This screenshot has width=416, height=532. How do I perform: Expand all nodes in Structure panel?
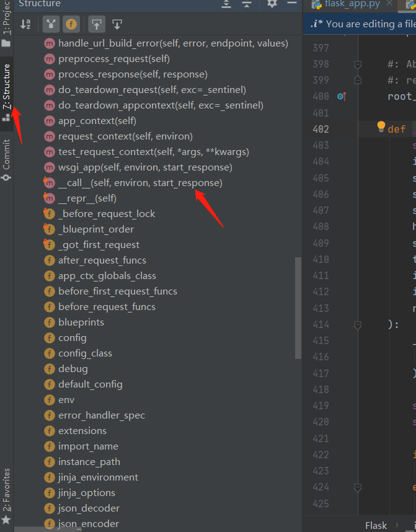pyautogui.click(x=226, y=4)
